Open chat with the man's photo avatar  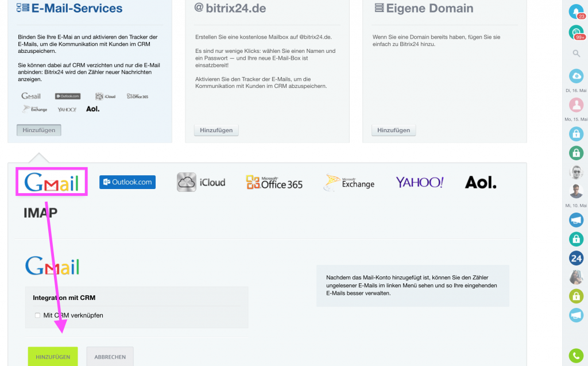click(x=577, y=191)
